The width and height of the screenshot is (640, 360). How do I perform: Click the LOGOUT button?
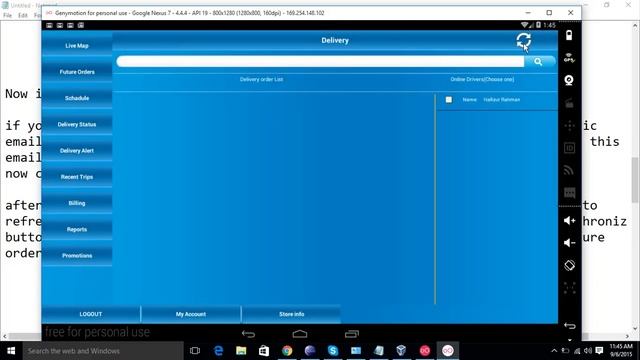91,314
